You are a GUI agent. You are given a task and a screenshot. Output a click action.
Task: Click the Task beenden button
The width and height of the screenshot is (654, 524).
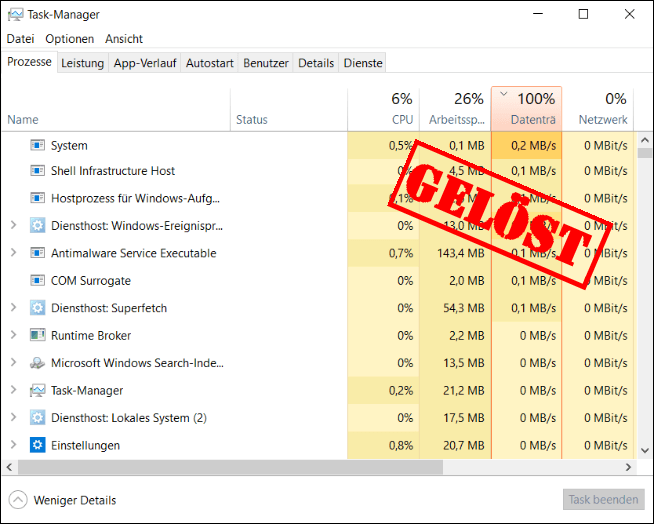(604, 499)
